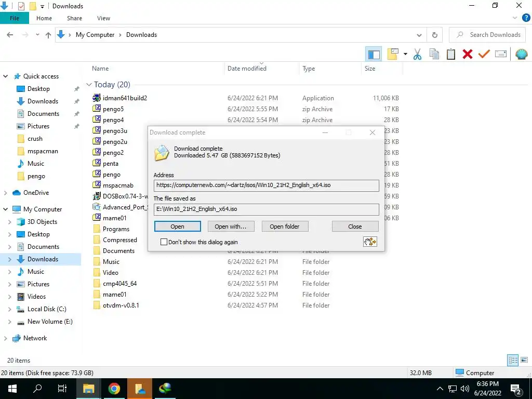Open Internet Download Manager taskbar icon
The width and height of the screenshot is (532, 399).
click(x=165, y=389)
